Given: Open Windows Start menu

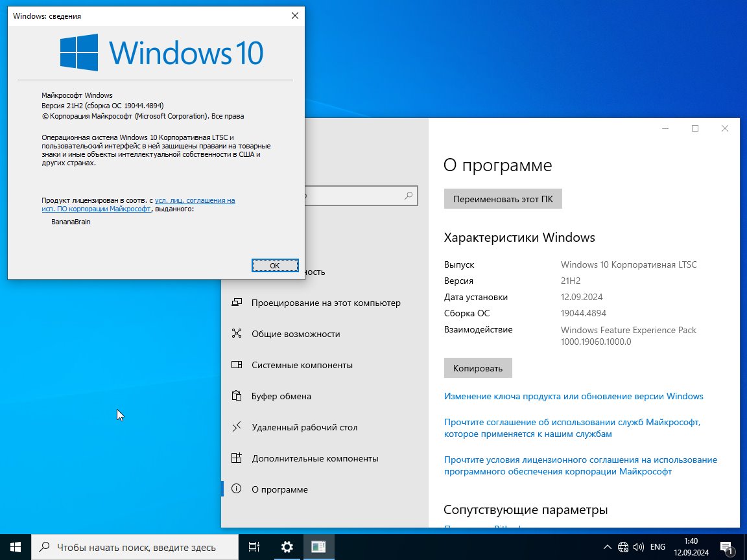Looking at the screenshot, I should (16, 547).
